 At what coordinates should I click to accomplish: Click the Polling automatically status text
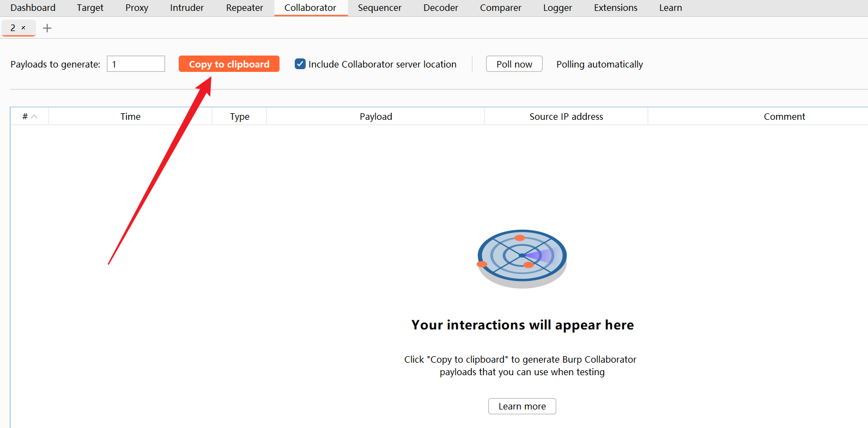pyautogui.click(x=599, y=64)
